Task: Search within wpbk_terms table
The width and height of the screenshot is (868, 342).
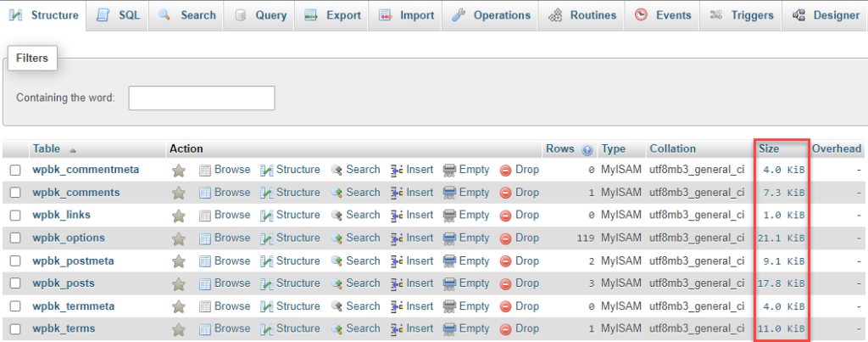Action: pos(355,328)
